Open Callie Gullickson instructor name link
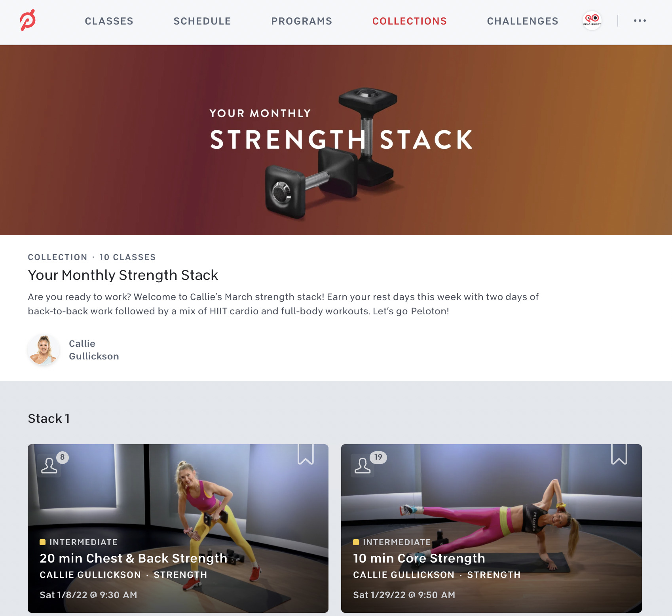 pos(94,350)
